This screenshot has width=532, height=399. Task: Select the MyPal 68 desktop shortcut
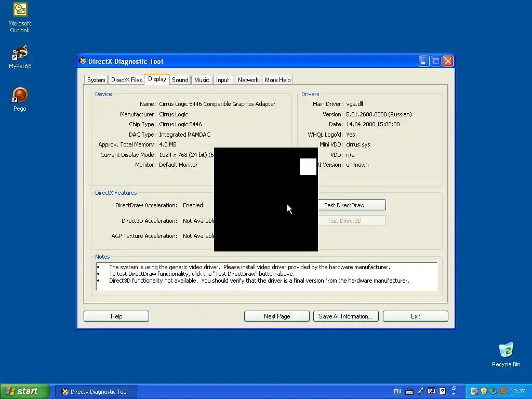20,57
